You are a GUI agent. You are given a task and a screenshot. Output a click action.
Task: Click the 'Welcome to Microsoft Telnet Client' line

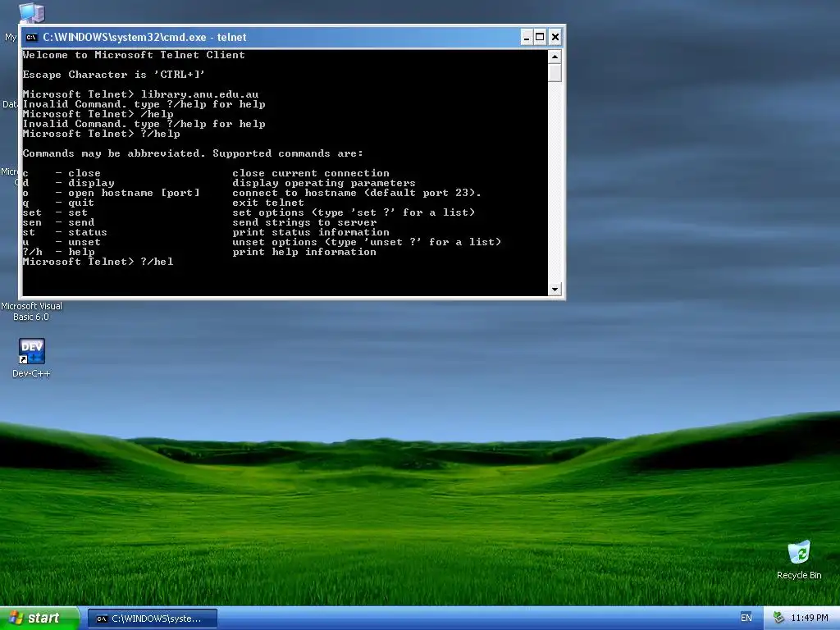(134, 55)
